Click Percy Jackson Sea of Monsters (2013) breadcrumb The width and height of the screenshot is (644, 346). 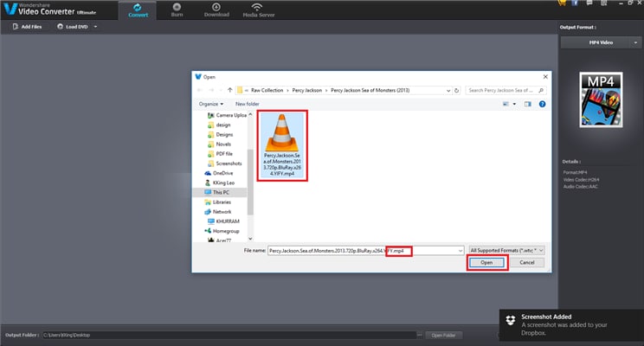tap(370, 90)
